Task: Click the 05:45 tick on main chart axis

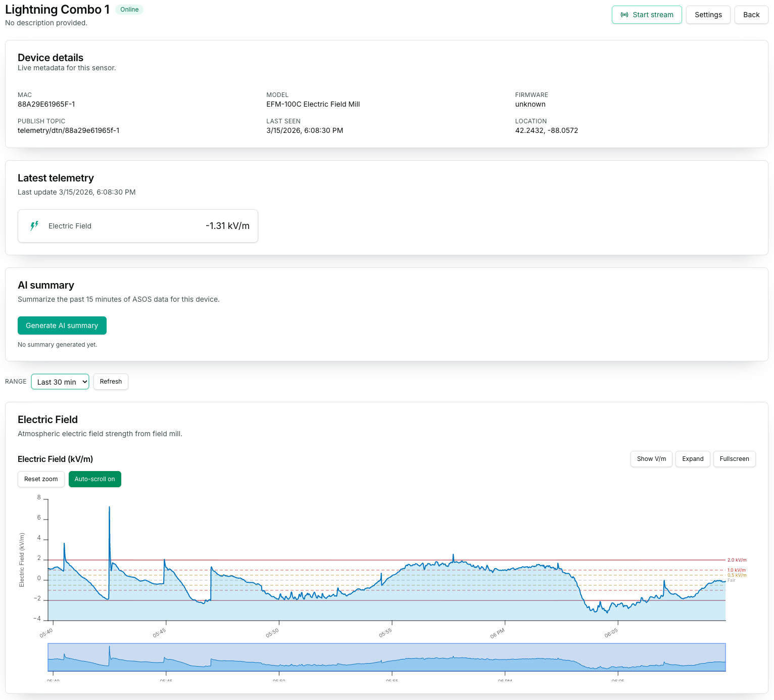Action: click(160, 633)
